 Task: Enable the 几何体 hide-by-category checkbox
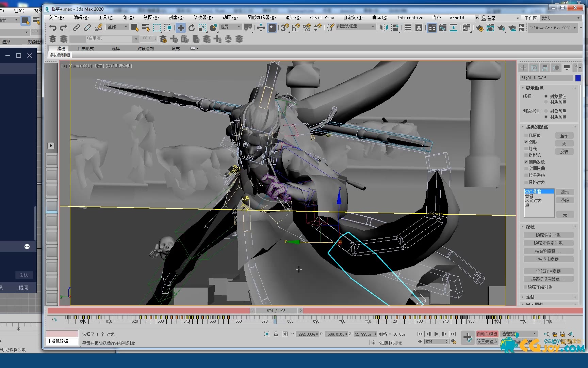(526, 136)
